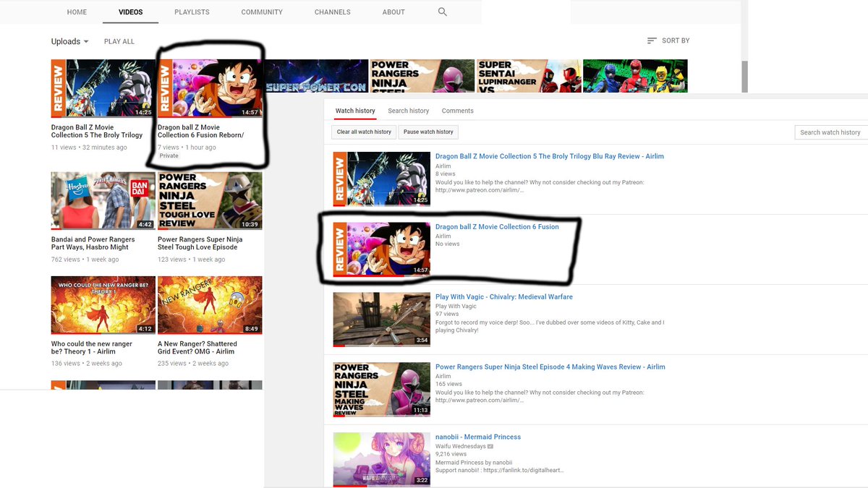Open Power Rangers Ninja Steel pink ranger upload thumbnail
The image size is (868, 488).
tap(422, 76)
